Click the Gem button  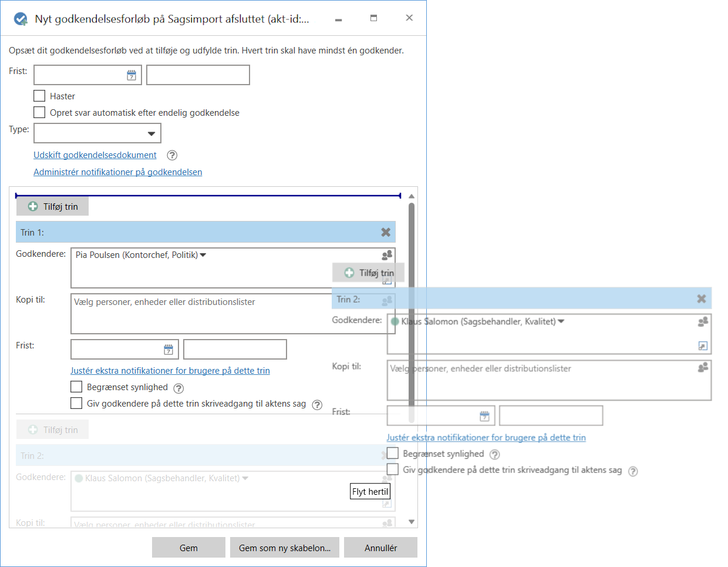pyautogui.click(x=188, y=548)
